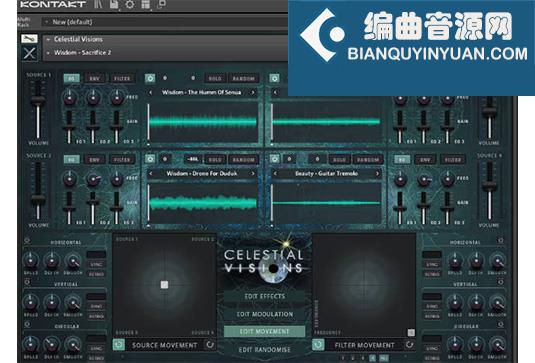Reset Filter Movement with the circular arrow
Screen dimensions: 535x363
[409, 345]
